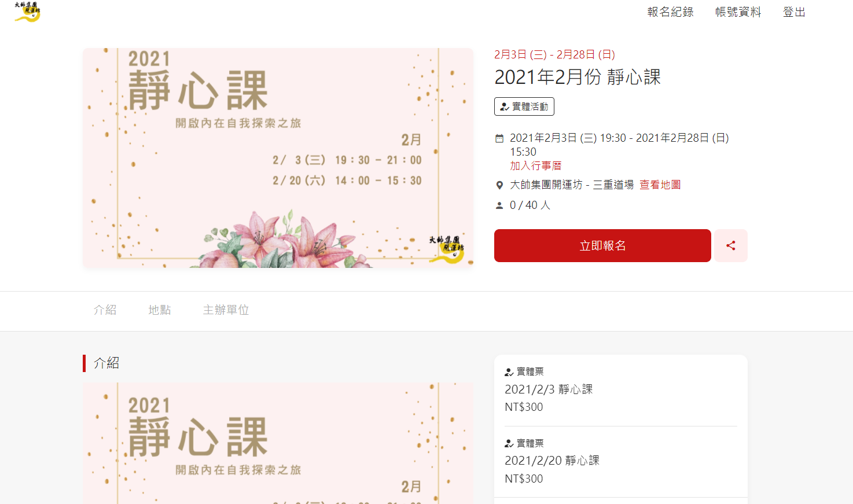Screen dimensions: 853x504
Task: Switch to the 主辦單位 tab
Action: coord(226,310)
